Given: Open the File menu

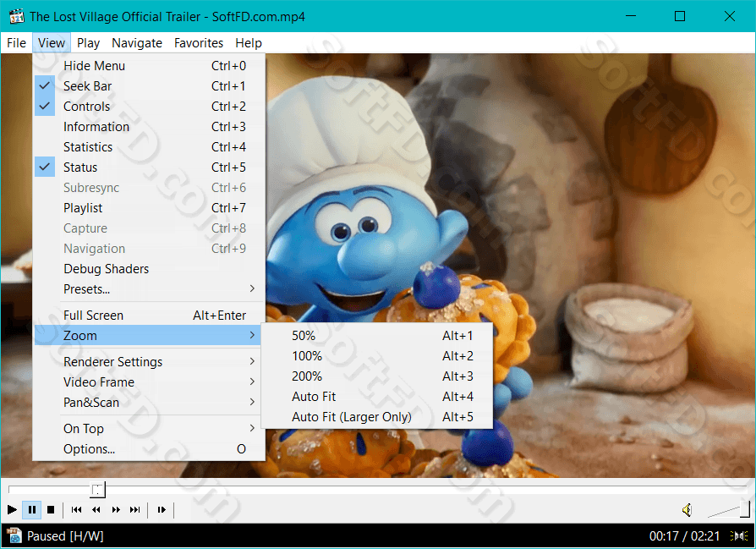Looking at the screenshot, I should click(16, 43).
